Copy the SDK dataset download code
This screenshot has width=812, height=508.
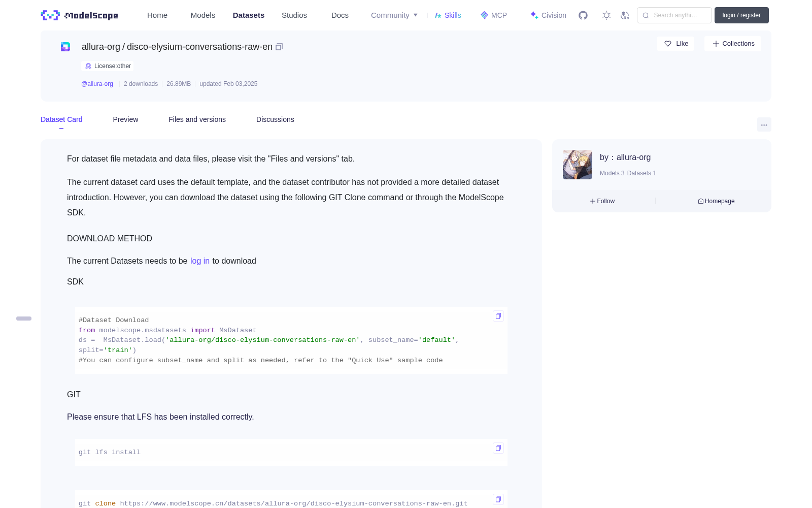coord(498,316)
